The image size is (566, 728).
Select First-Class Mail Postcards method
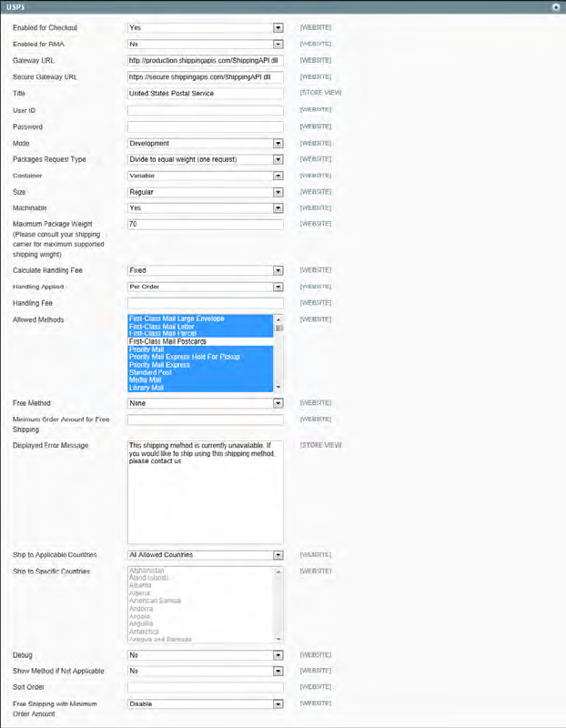[x=200, y=341]
